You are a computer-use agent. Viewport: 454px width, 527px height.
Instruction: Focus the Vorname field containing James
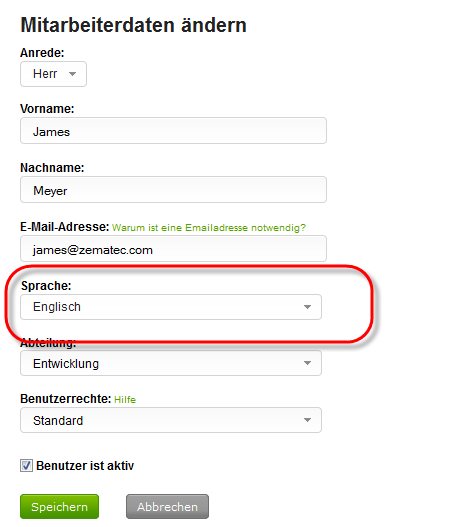coord(173,131)
